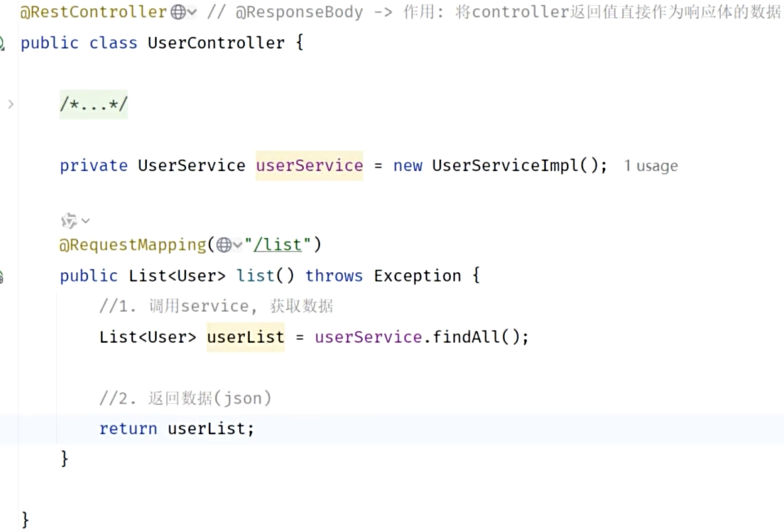Screen dimensions: 784x532
Task: Click the @RequestMapping annotation text
Action: (x=132, y=244)
